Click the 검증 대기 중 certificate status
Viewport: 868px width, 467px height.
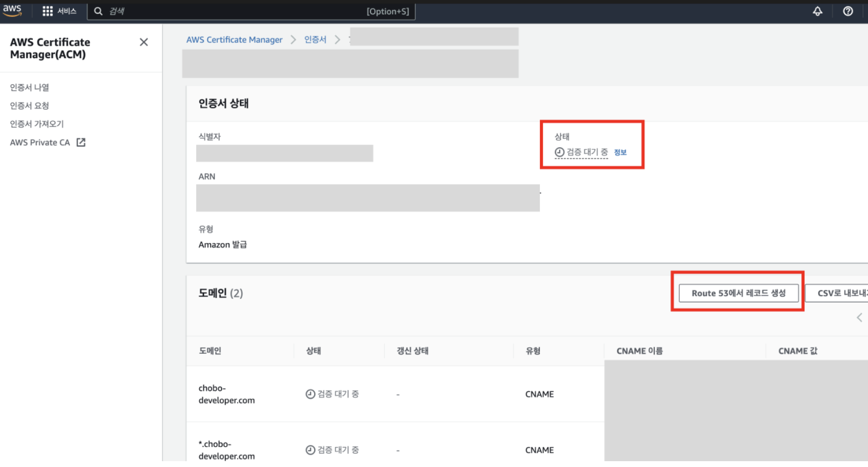pyautogui.click(x=581, y=152)
